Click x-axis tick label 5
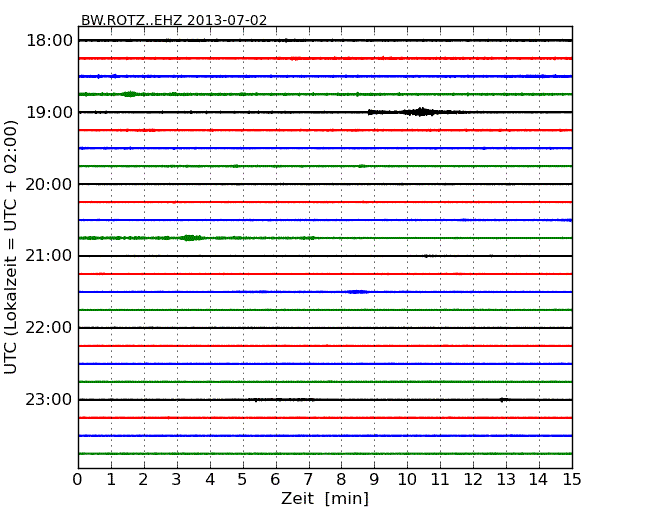Viewport: 650px width, 520px height. coord(243,479)
